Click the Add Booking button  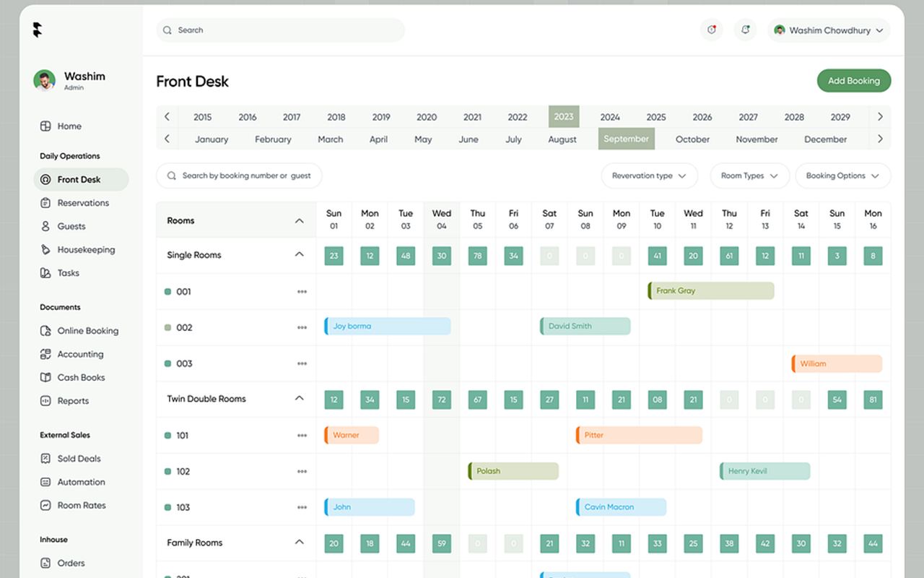click(853, 81)
